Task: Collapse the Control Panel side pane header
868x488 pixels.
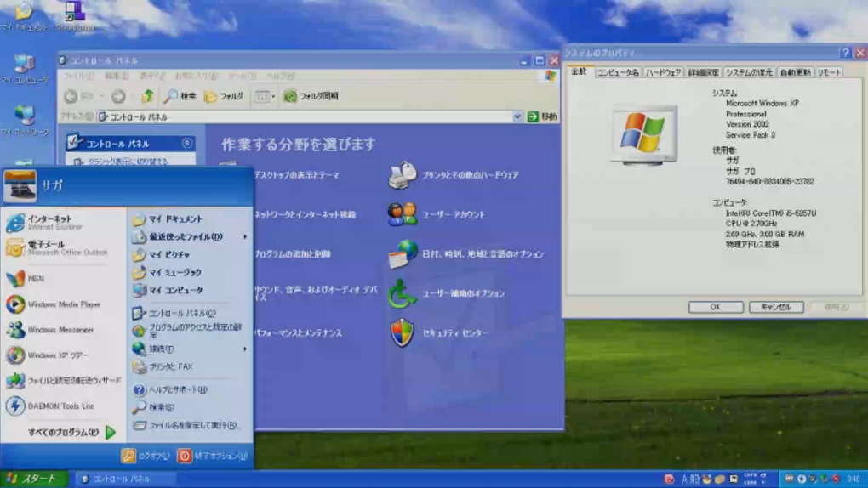Action: pos(187,144)
